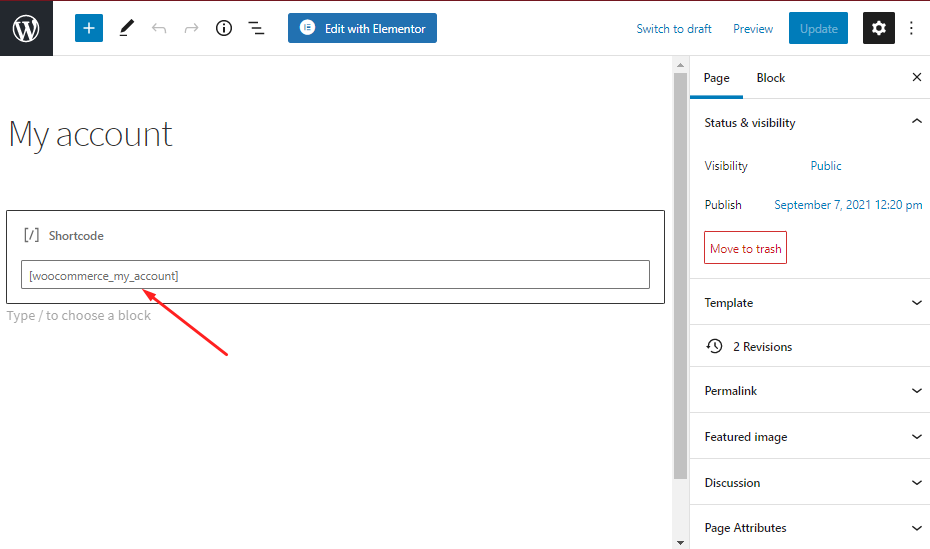The width and height of the screenshot is (930, 549).
Task: Click the Update button
Action: [x=818, y=28]
